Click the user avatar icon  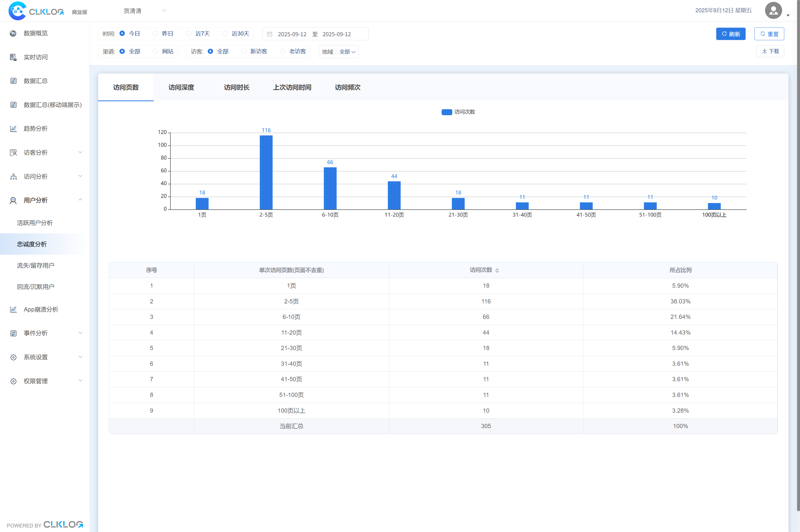(773, 10)
